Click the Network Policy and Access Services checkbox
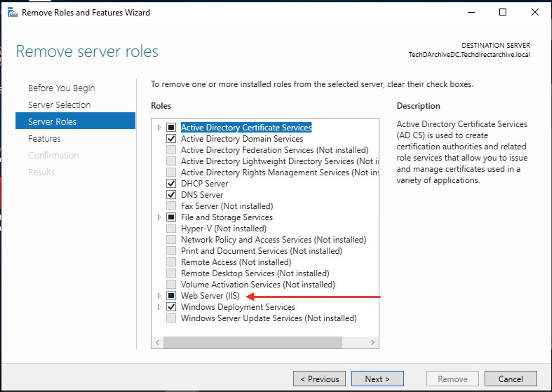 [171, 239]
